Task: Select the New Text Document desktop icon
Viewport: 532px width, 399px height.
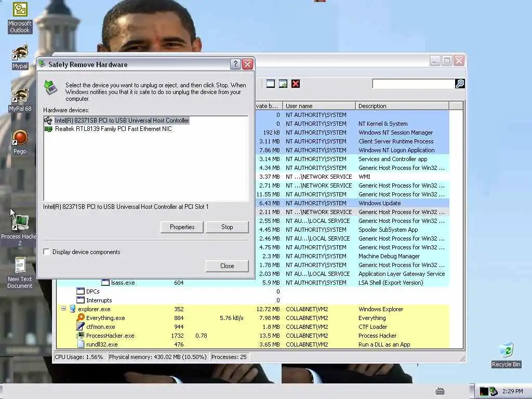Action: (20, 273)
